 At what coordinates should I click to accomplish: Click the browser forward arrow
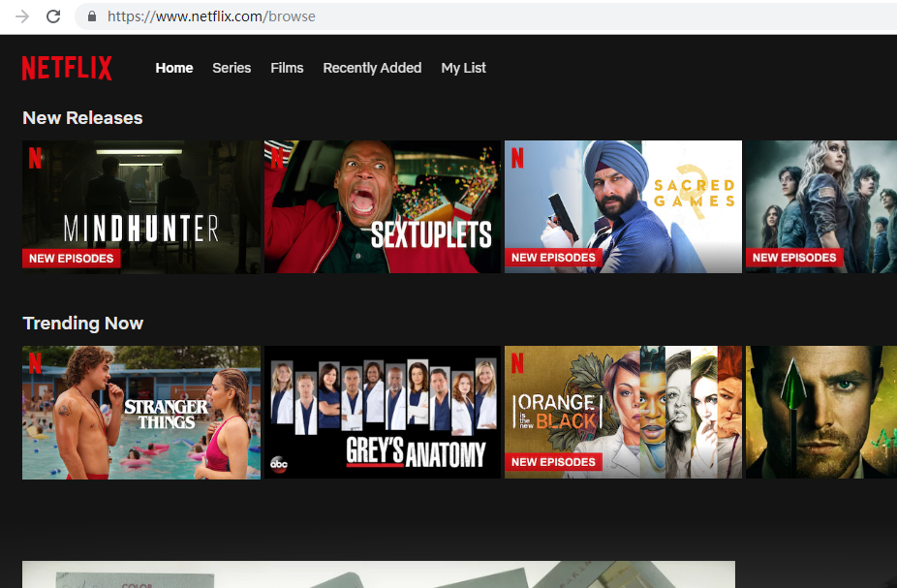coord(22,16)
